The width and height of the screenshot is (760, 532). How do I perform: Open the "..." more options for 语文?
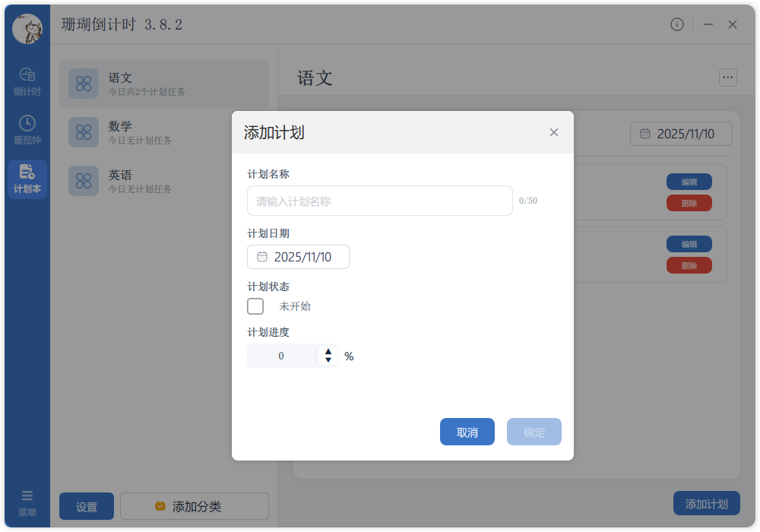pos(727,78)
